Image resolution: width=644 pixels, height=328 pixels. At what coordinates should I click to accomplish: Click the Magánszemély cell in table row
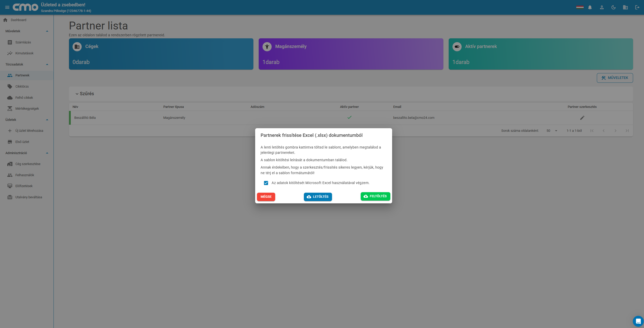pos(174,118)
